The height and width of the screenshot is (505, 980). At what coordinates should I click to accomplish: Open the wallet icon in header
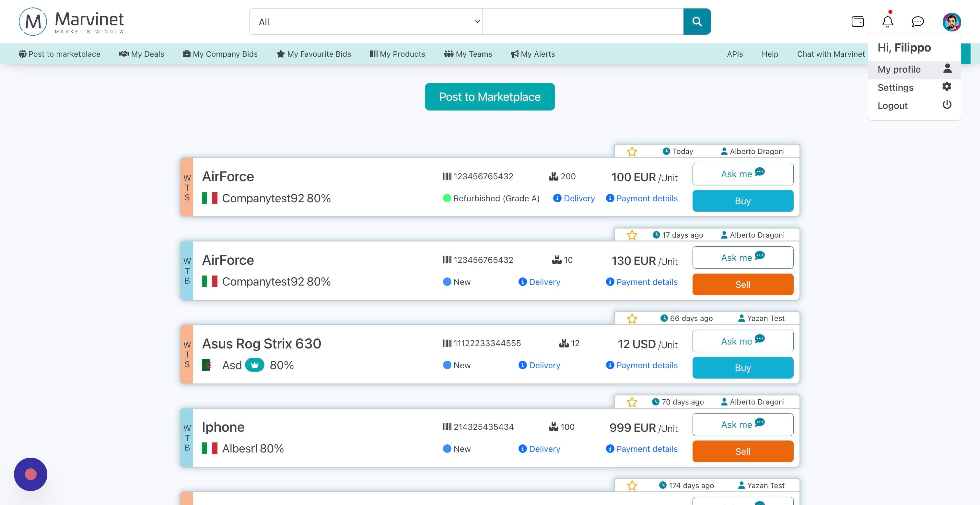(x=857, y=22)
